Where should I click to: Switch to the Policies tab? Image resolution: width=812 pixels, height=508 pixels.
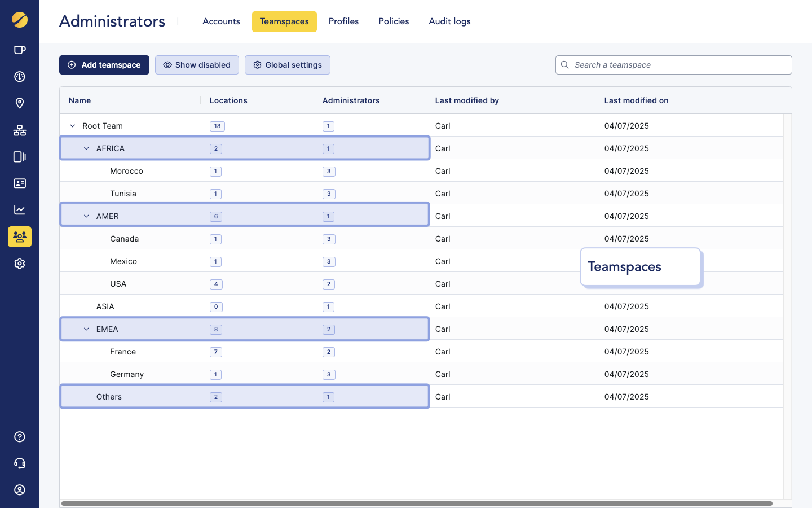pos(394,21)
